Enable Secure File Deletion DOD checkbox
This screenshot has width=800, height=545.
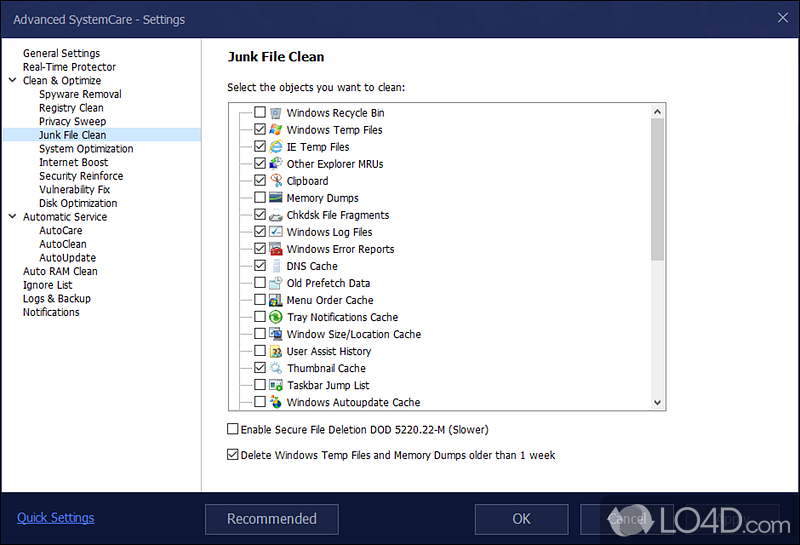[233, 429]
